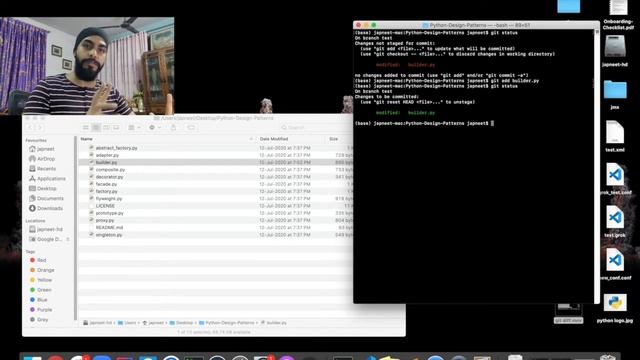Switch Finder to gallery view
640x360 pixels.
pos(116,128)
